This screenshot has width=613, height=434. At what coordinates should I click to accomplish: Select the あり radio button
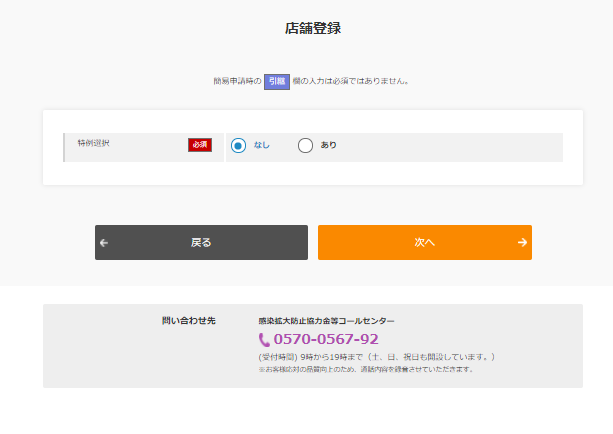tap(305, 145)
